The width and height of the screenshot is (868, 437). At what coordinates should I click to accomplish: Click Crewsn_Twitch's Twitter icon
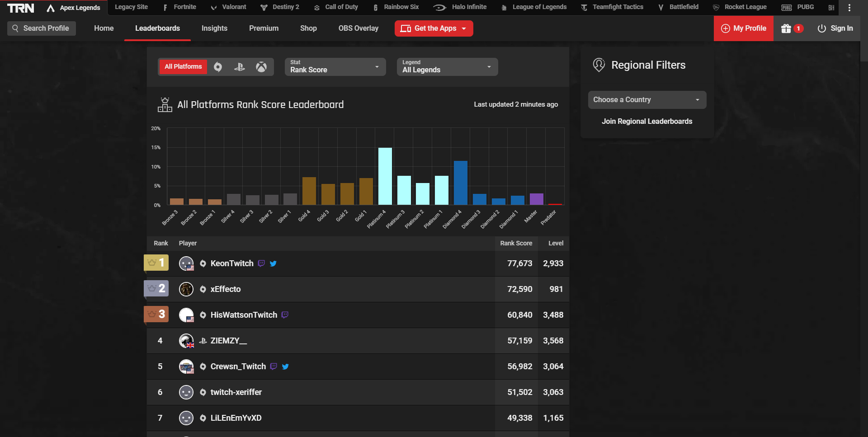(285, 367)
